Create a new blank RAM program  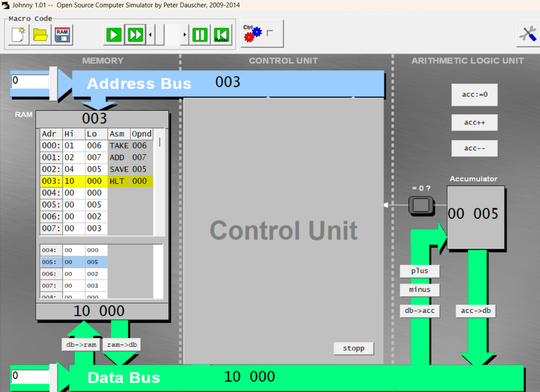click(x=19, y=34)
